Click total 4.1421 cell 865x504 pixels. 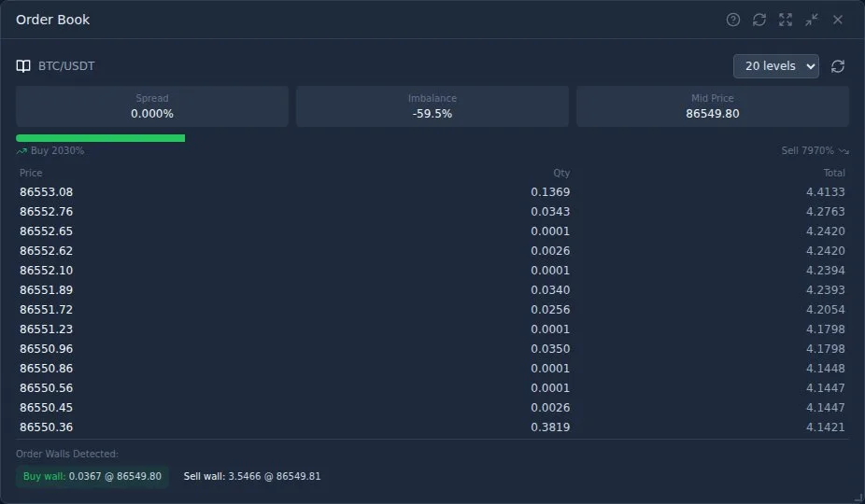(x=825, y=427)
